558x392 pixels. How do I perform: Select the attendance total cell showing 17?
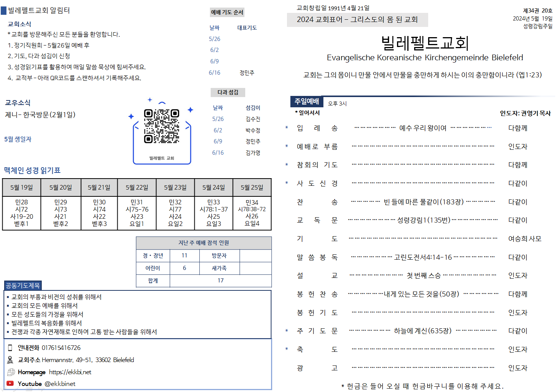pos(221,281)
